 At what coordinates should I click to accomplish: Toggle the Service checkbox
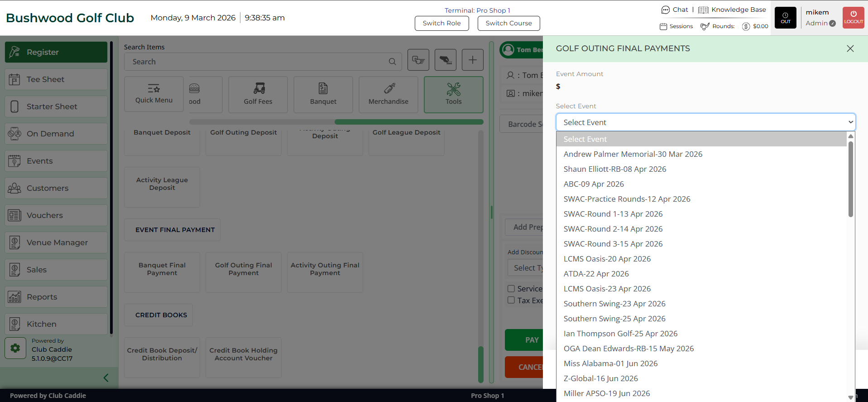pos(511,289)
